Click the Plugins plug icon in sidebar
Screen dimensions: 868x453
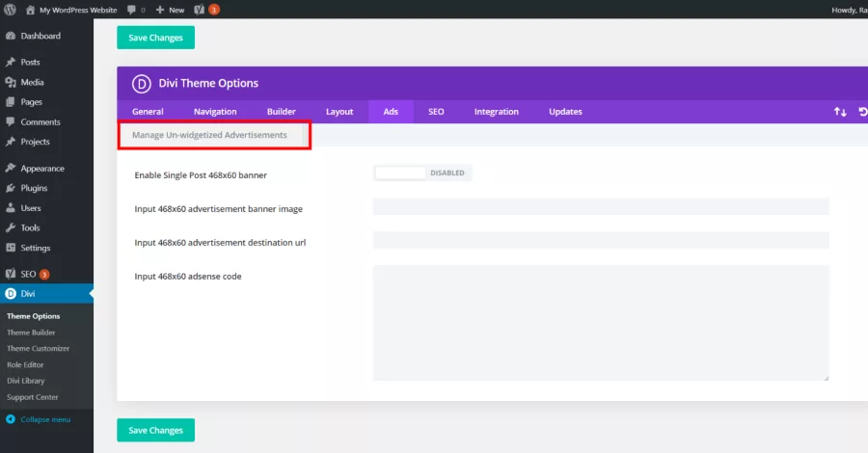pos(11,188)
